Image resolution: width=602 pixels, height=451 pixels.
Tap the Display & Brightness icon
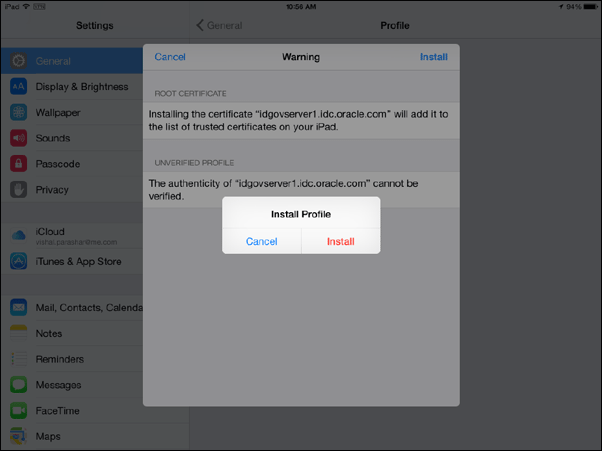(18, 86)
